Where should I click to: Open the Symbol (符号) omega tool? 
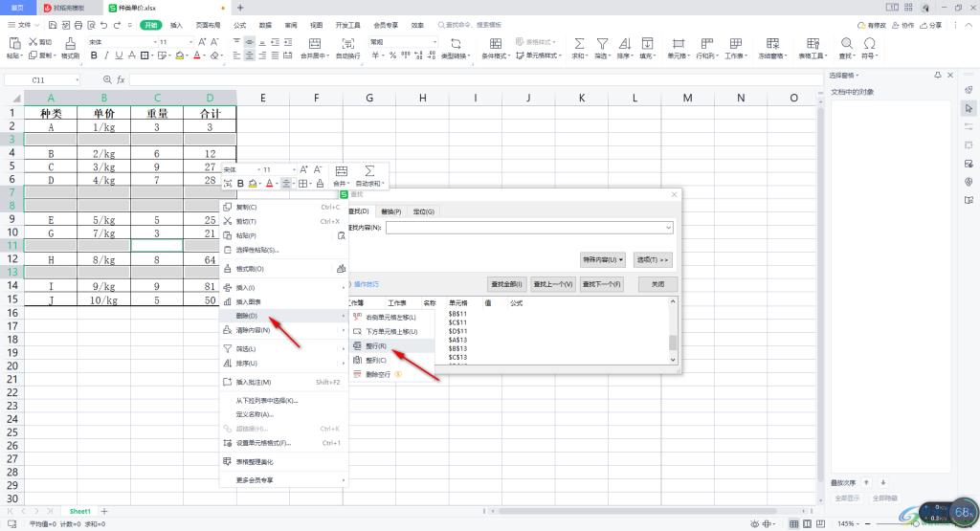click(x=870, y=44)
